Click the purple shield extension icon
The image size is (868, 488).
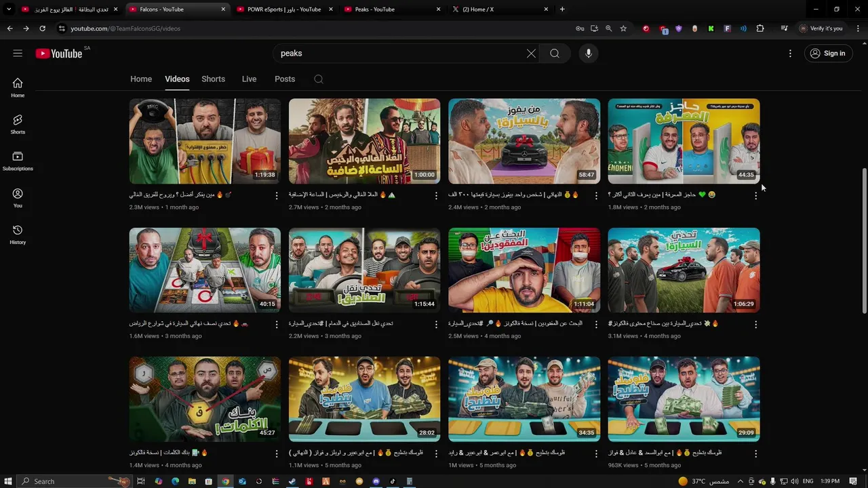pyautogui.click(x=678, y=28)
